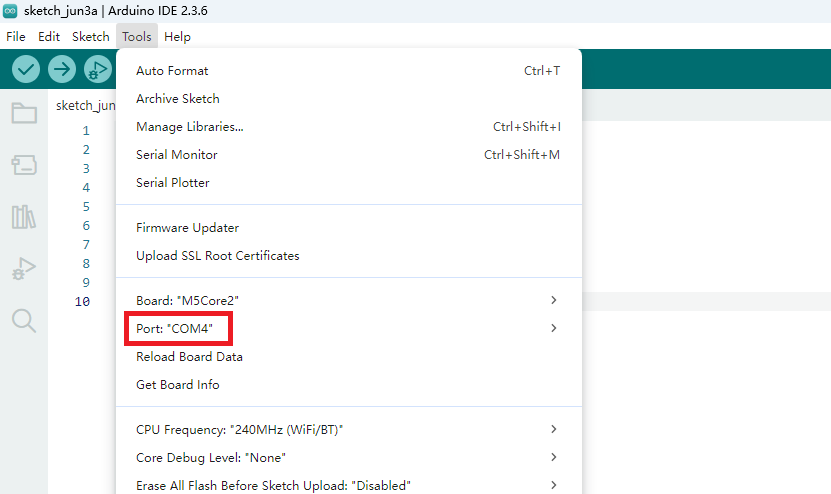Expand Erase All Flash Before Sketch Upload submenu

click(x=349, y=486)
